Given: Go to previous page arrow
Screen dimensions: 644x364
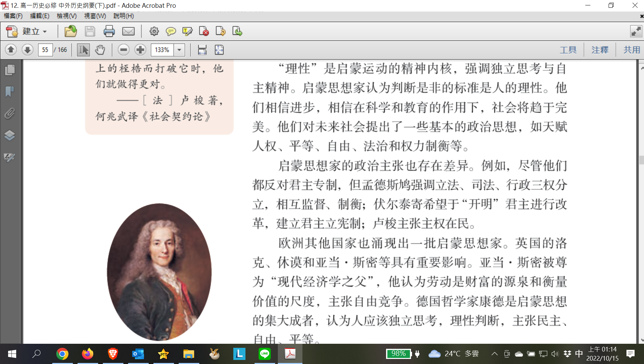Looking at the screenshot, I should point(11,50).
